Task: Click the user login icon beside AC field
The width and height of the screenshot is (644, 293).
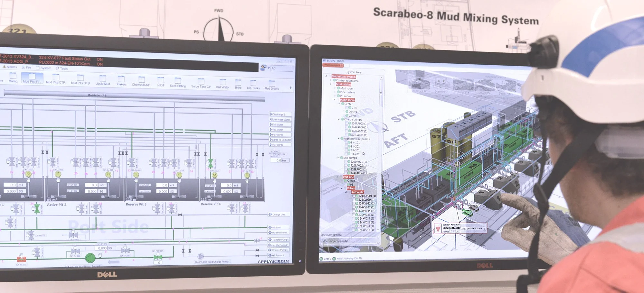Action: [x=264, y=68]
